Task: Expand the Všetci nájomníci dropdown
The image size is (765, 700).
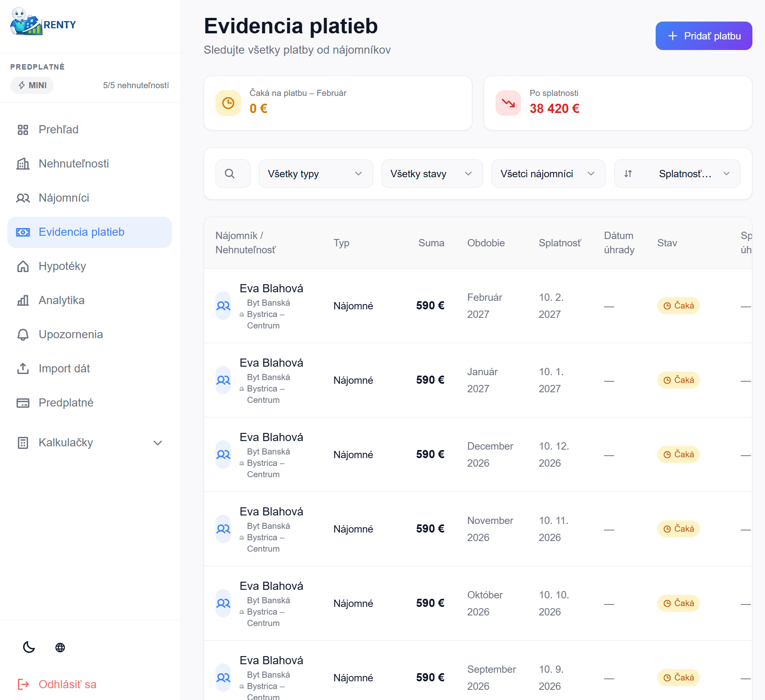Action: [548, 174]
